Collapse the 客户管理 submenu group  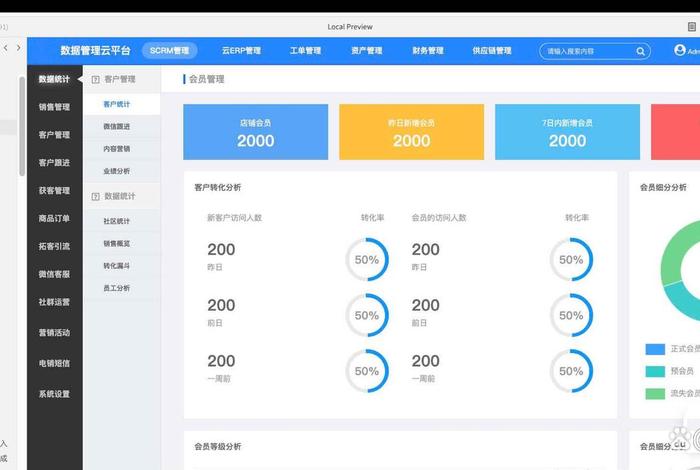point(121,79)
